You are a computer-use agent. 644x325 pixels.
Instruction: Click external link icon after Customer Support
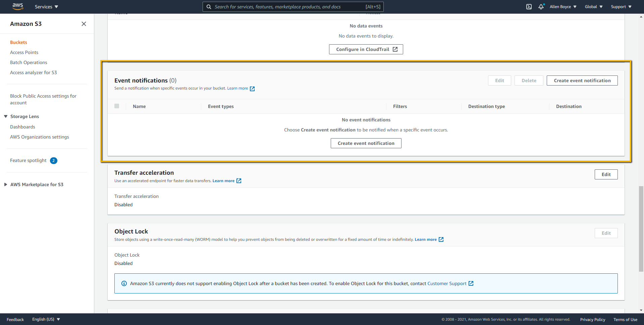[x=471, y=283]
